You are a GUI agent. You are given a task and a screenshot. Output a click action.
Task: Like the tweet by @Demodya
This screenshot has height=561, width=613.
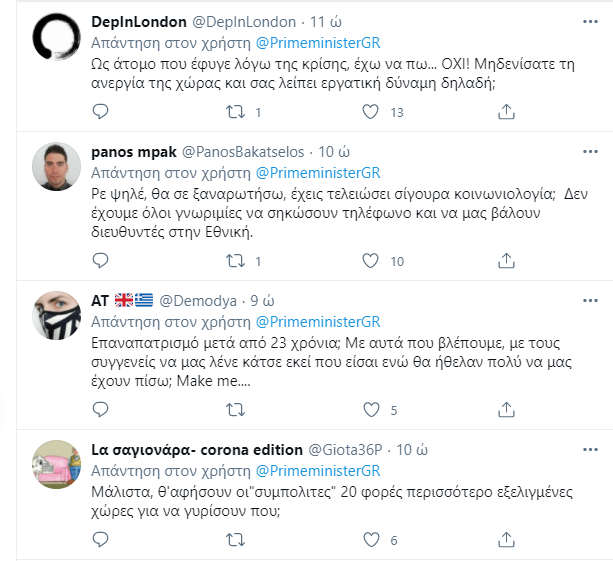pyautogui.click(x=370, y=410)
